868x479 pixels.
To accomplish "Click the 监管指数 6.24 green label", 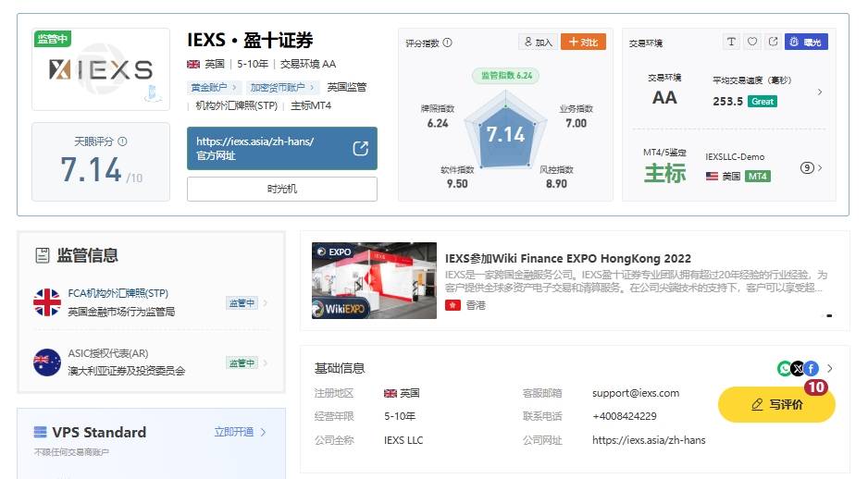I will pyautogui.click(x=506, y=75).
